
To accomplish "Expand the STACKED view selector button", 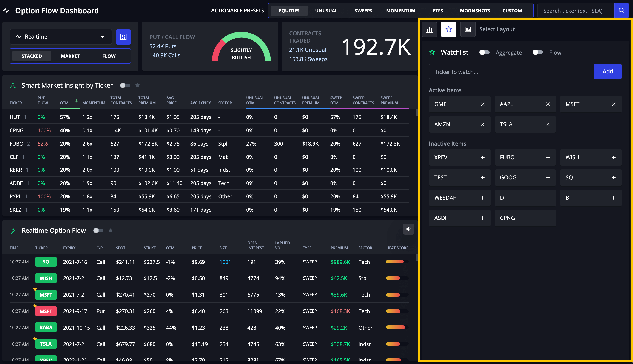I will (32, 56).
